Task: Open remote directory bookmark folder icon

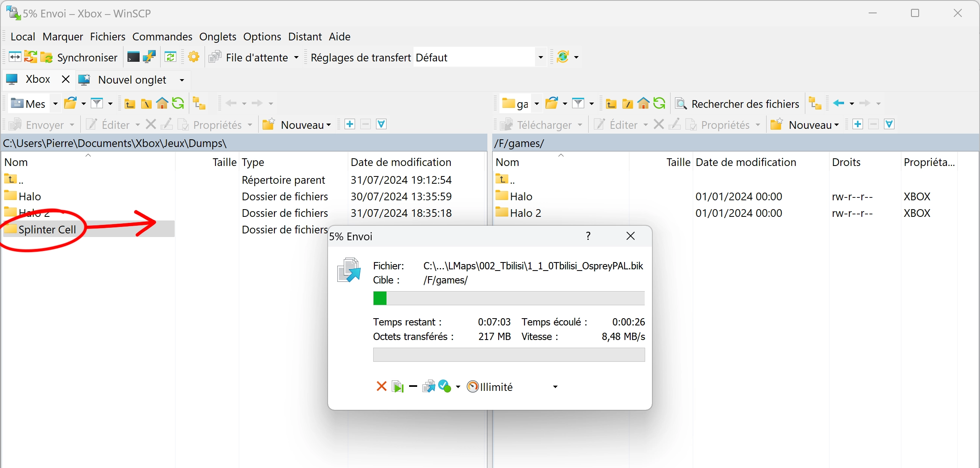Action: (x=552, y=103)
